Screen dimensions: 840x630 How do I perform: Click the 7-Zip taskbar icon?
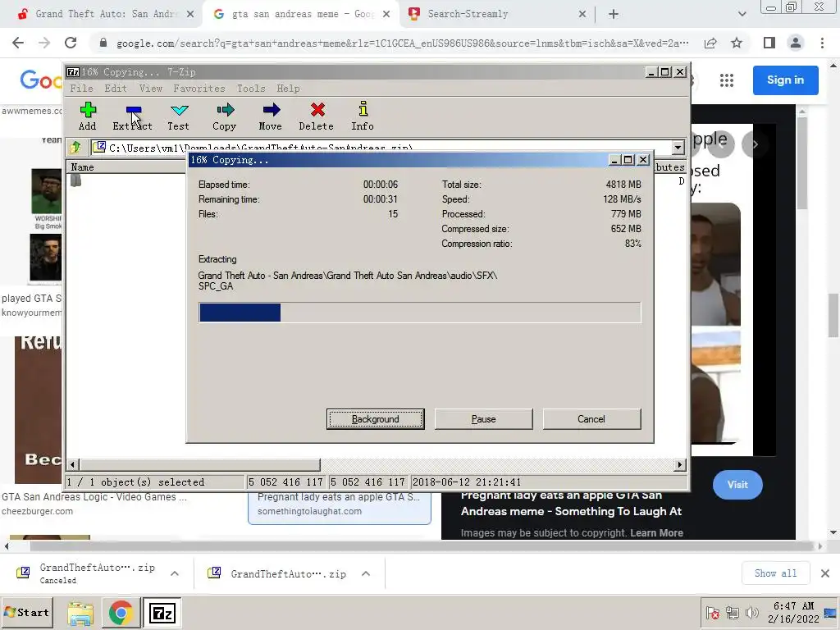tap(162, 613)
